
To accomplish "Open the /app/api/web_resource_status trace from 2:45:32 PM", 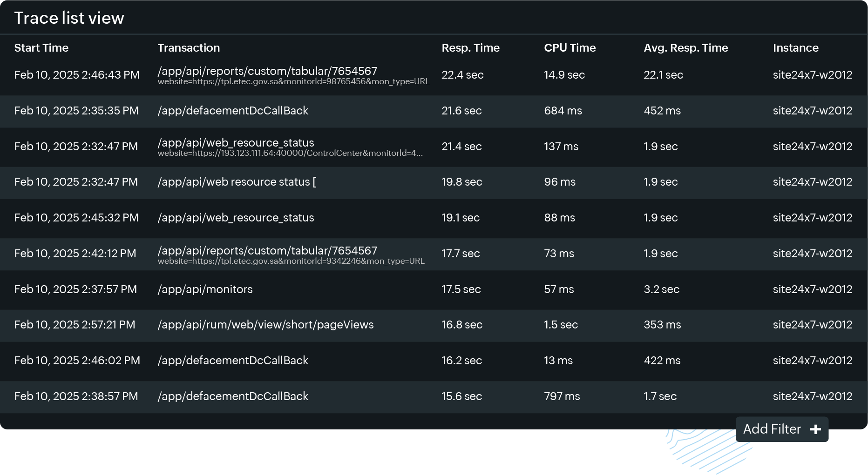I will (236, 217).
